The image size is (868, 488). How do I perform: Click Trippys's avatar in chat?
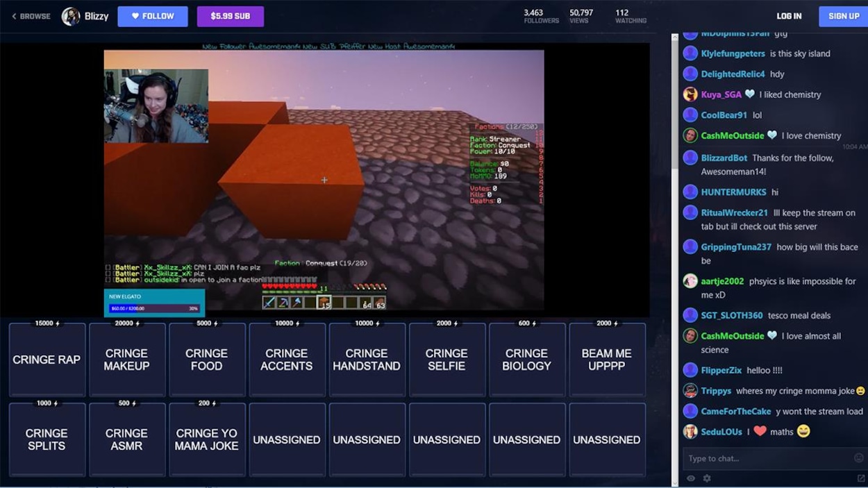690,391
